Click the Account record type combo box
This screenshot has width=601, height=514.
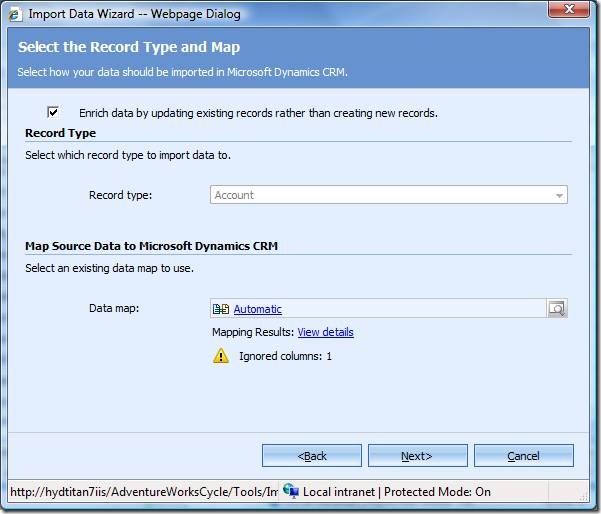tap(380, 195)
